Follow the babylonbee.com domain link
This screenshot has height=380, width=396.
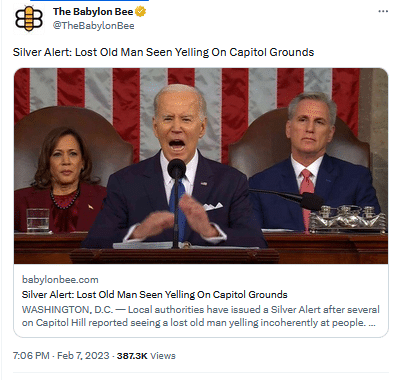coord(60,279)
